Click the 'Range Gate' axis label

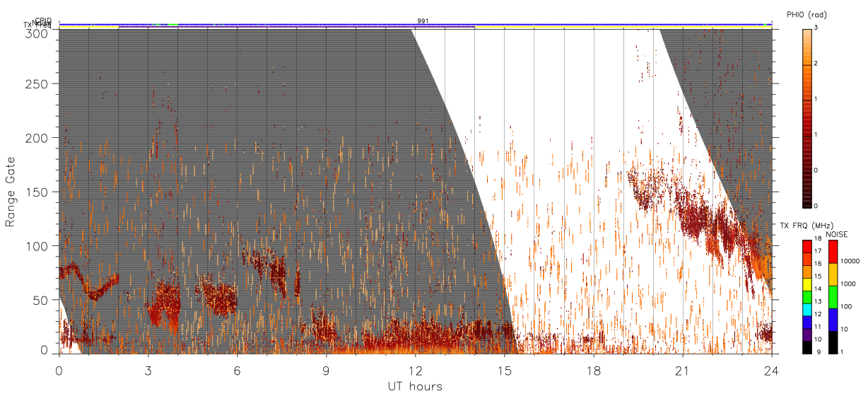tap(11, 192)
